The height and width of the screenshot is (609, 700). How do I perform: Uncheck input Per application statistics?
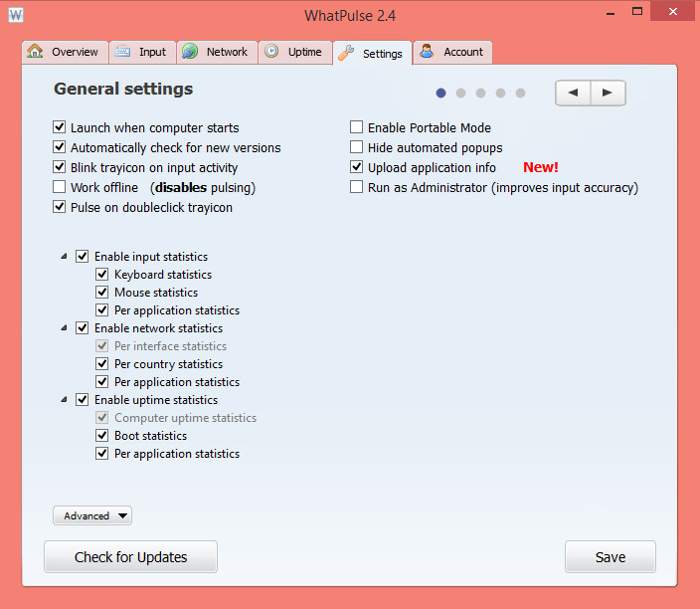click(x=102, y=310)
